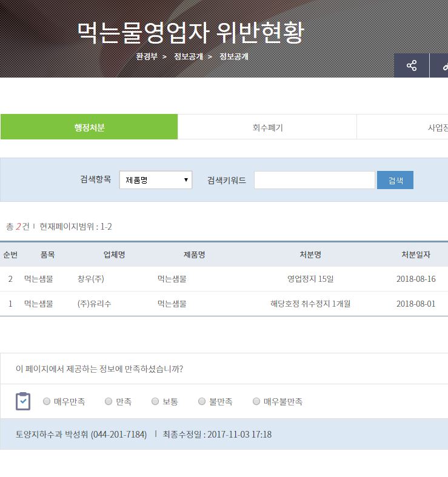Select the 불만족 radio option

click(202, 401)
